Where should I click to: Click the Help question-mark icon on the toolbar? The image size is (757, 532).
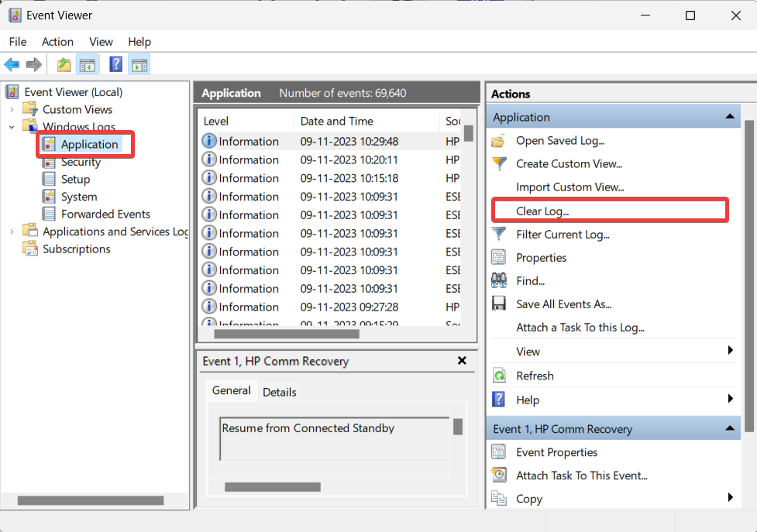pyautogui.click(x=115, y=64)
